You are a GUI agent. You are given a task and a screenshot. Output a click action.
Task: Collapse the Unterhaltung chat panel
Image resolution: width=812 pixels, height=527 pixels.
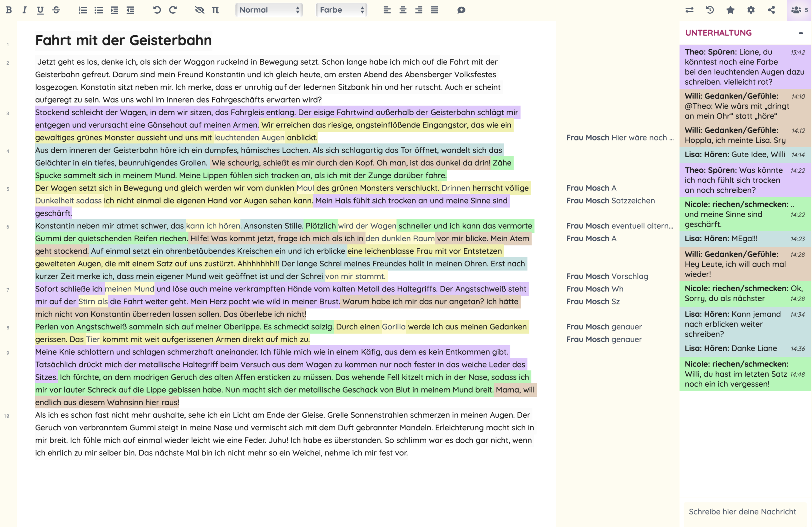click(800, 33)
